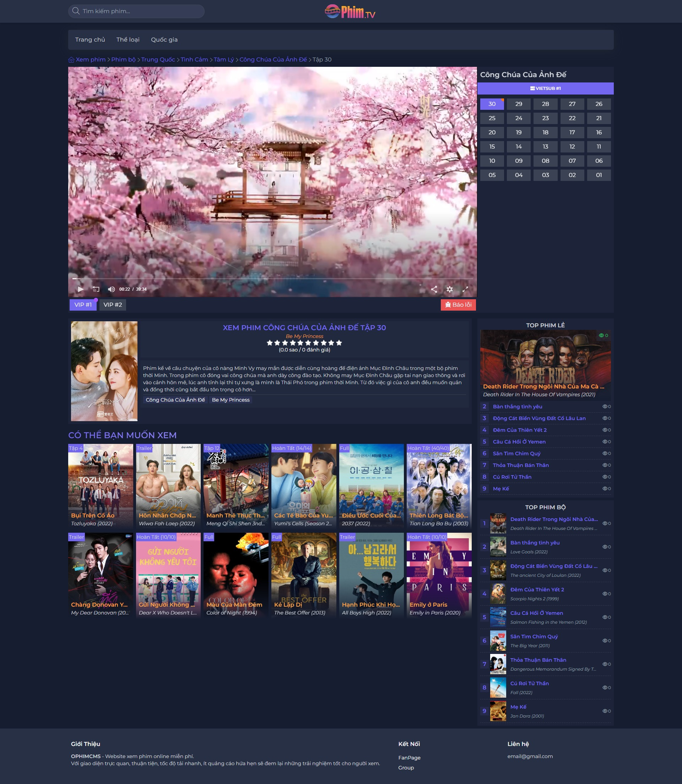Viewport: 682px width, 784px height.
Task: Rewind the video 10 seconds
Action: coord(96,289)
